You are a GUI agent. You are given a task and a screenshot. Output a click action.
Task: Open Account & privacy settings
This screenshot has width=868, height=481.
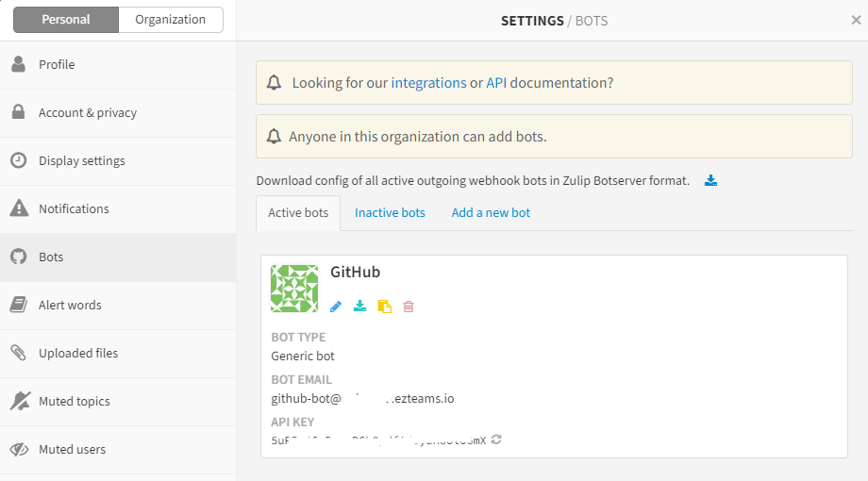pos(118,113)
